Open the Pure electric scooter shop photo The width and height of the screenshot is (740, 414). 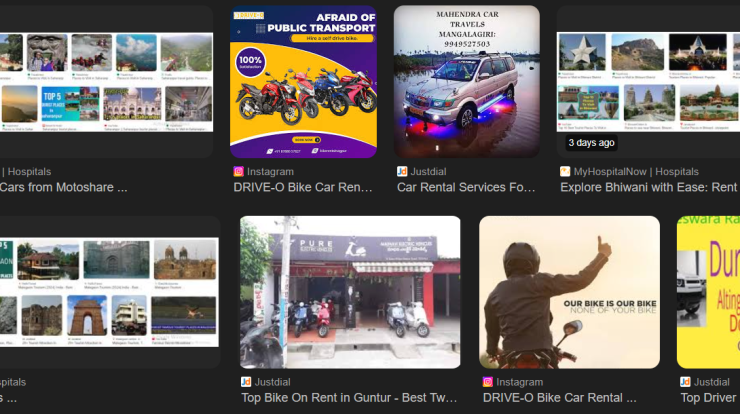[x=350, y=292]
